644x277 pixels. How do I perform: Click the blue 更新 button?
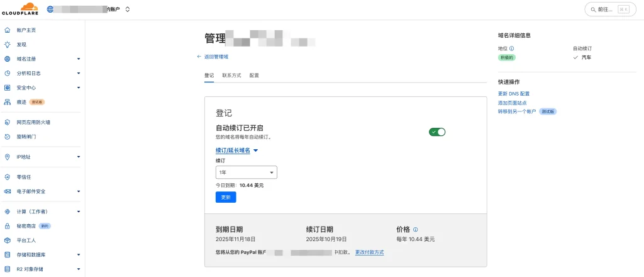pyautogui.click(x=226, y=197)
